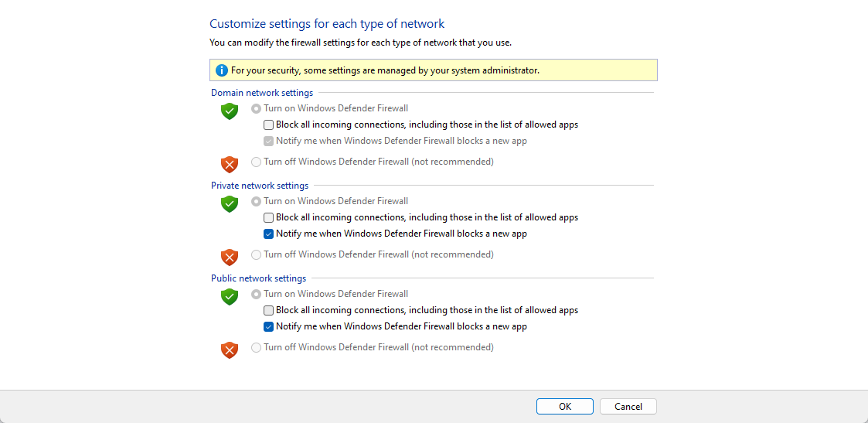Click the red shield icon under Public network settings
868x423 pixels.
click(x=230, y=350)
